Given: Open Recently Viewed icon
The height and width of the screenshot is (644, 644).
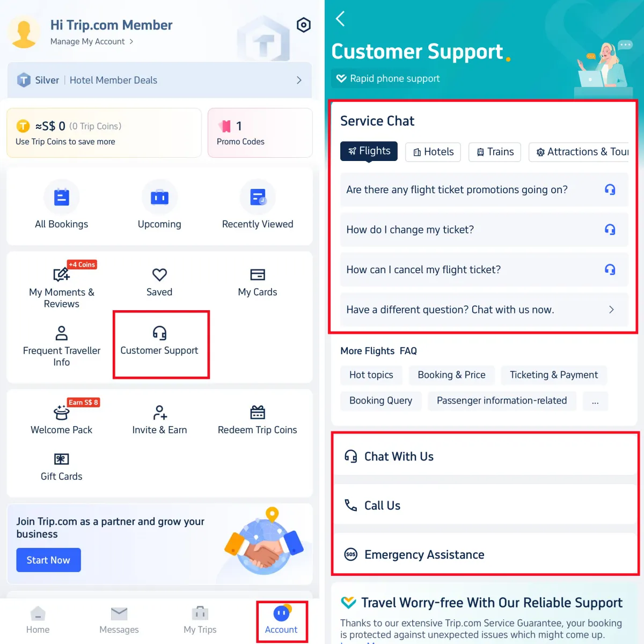Looking at the screenshot, I should pyautogui.click(x=258, y=197).
